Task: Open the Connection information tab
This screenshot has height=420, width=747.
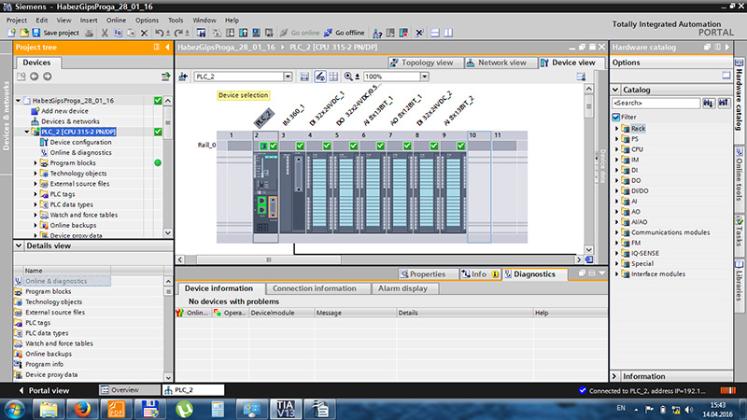Action: (x=314, y=289)
